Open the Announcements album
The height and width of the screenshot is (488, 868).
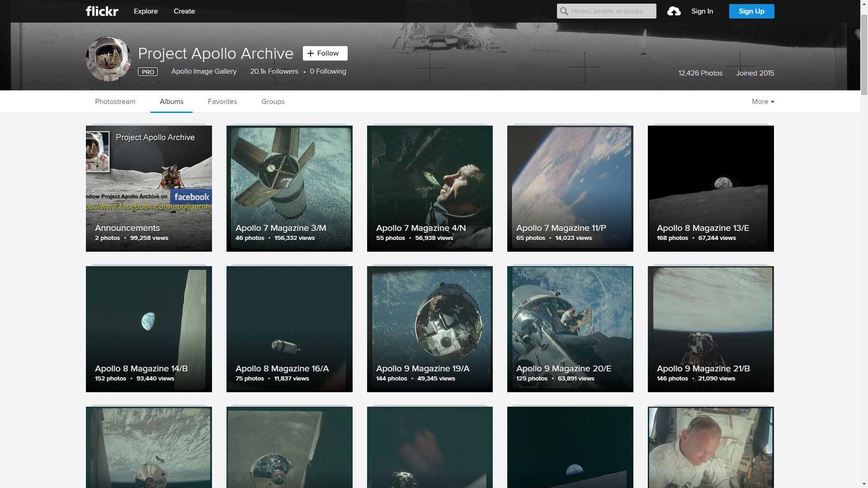(x=149, y=188)
